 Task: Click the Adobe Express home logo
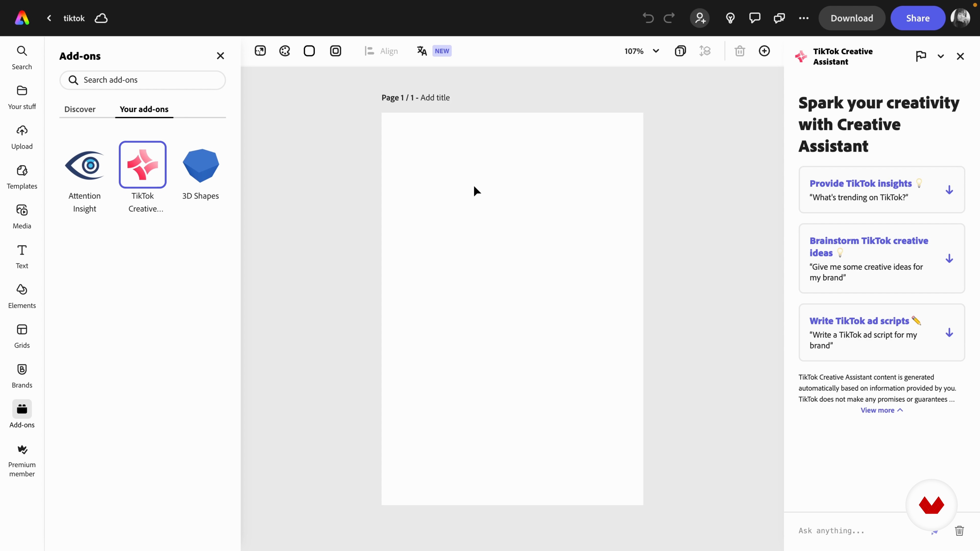point(22,18)
